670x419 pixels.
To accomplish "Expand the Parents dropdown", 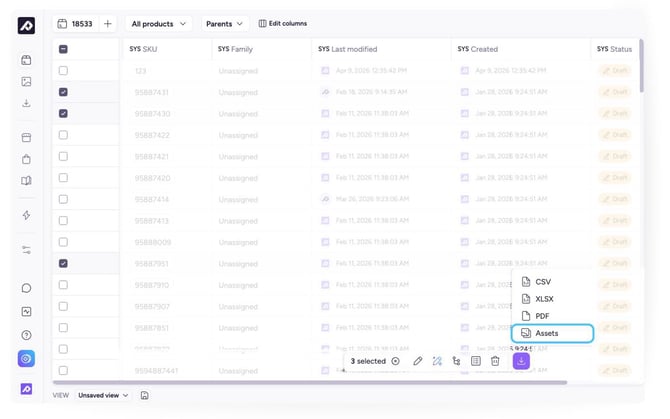I will (225, 23).
